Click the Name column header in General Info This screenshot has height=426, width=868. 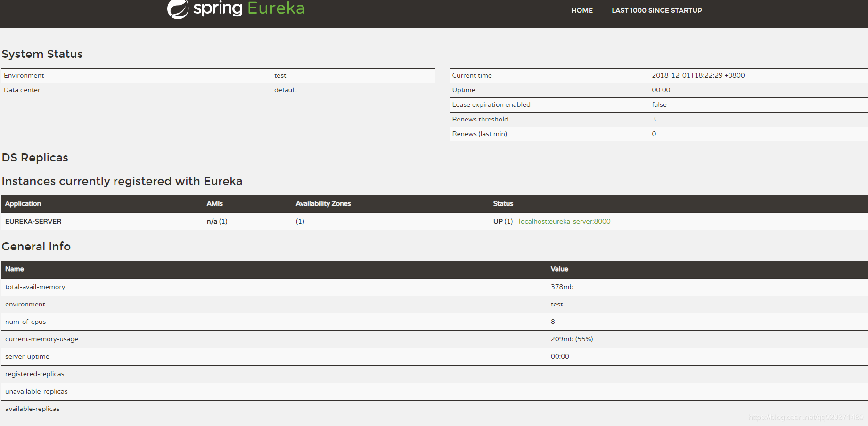point(15,269)
